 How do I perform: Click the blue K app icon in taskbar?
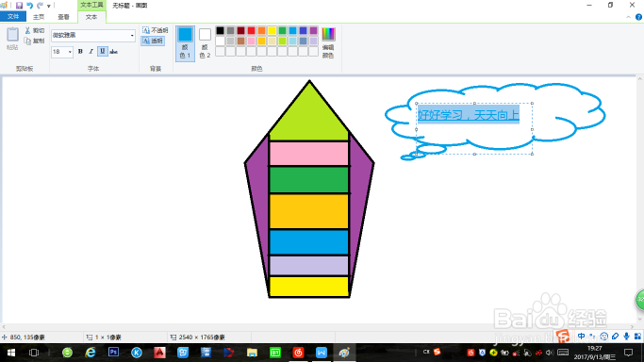137,353
